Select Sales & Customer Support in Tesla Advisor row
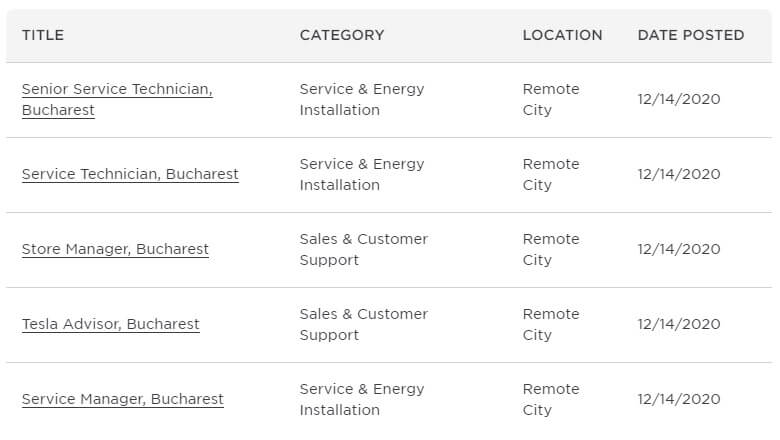The height and width of the screenshot is (440, 780). 364,324
